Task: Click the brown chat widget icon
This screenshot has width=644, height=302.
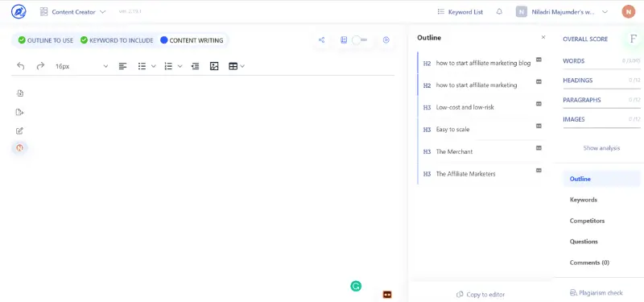Action: pyautogui.click(x=387, y=294)
